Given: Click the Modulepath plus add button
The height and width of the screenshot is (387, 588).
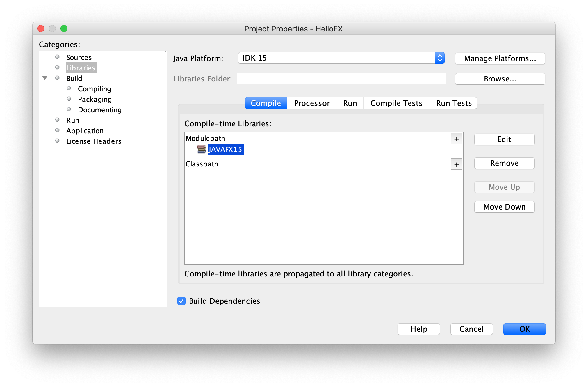Looking at the screenshot, I should pos(456,139).
